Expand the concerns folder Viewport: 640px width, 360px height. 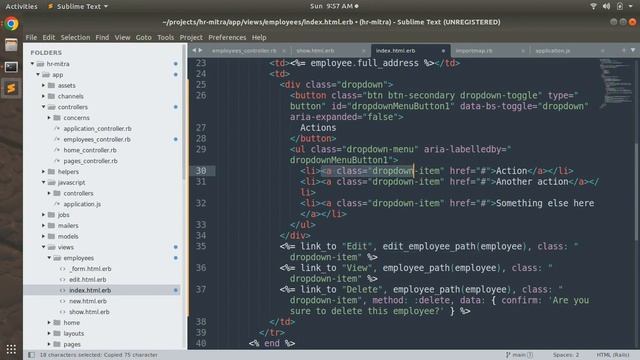(x=49, y=118)
